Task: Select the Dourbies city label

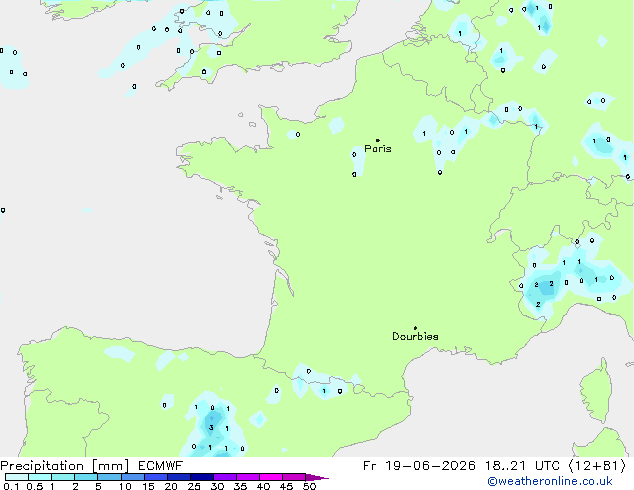Action: [x=415, y=336]
